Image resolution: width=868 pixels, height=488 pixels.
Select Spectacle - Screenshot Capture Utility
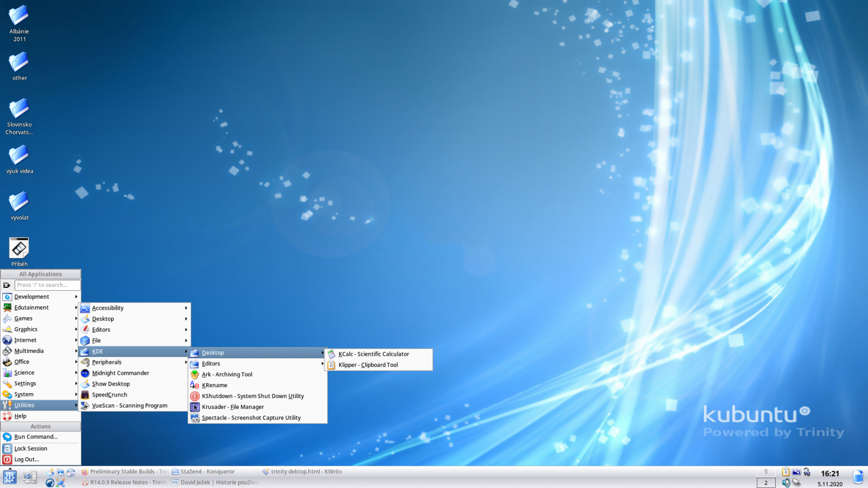pos(251,418)
